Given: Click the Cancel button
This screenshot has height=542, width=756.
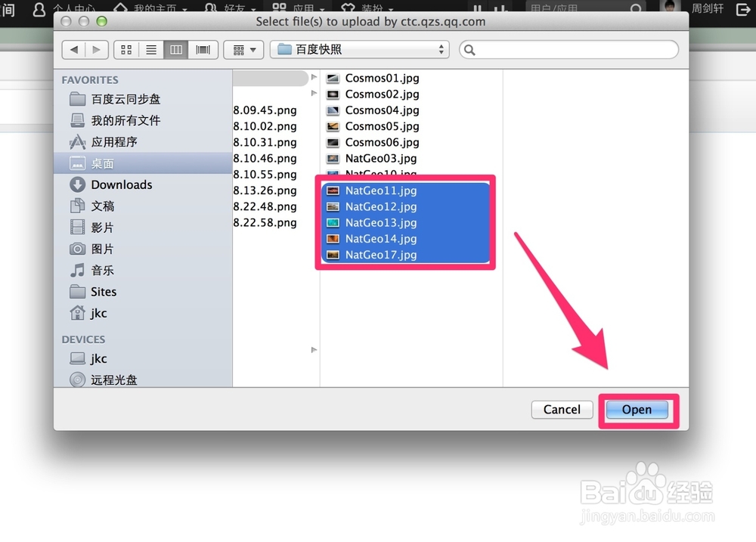Looking at the screenshot, I should pos(562,410).
